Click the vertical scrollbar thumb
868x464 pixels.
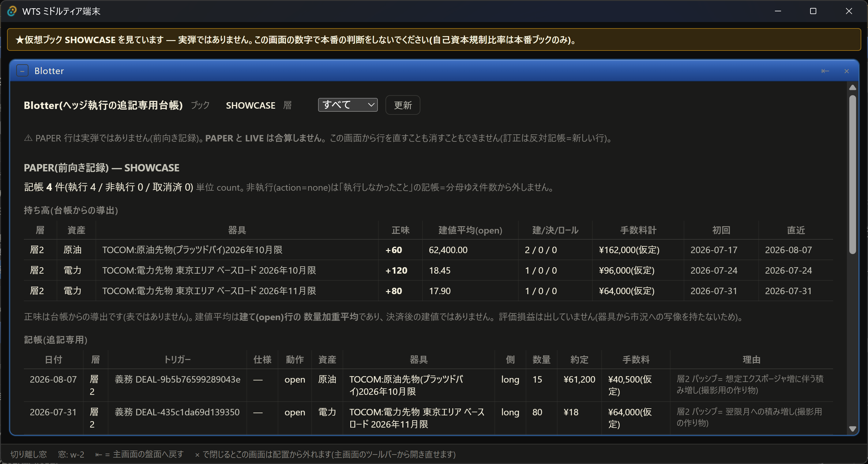click(x=852, y=174)
